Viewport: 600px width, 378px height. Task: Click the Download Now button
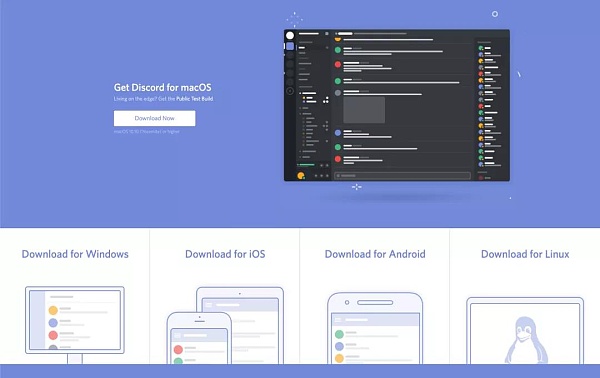point(154,118)
